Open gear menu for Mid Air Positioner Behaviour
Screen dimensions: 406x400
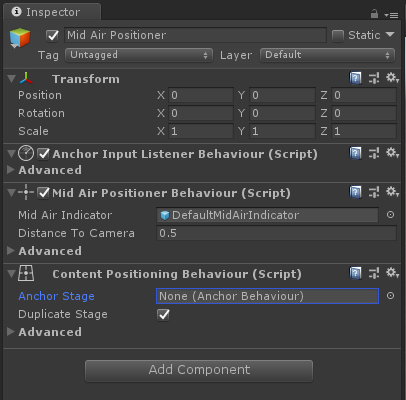tap(392, 192)
